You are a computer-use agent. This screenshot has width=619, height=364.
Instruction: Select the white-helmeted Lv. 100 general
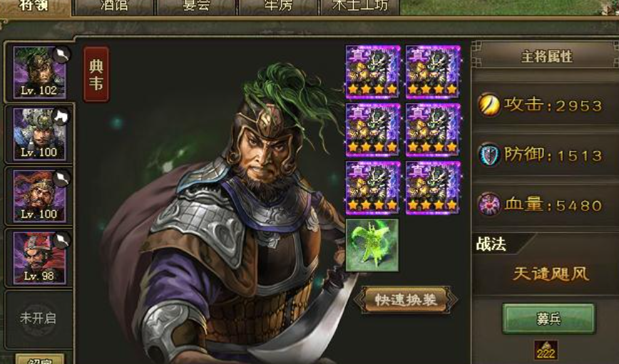(x=39, y=134)
